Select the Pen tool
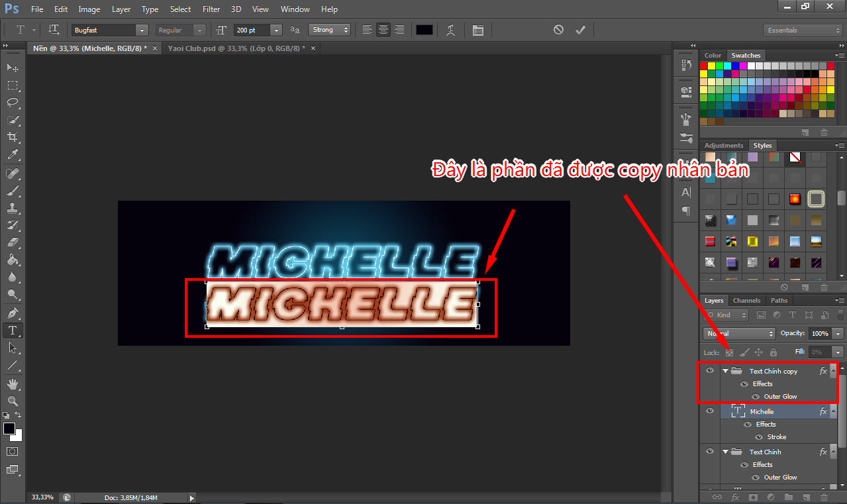The width and height of the screenshot is (847, 504). tap(13, 313)
